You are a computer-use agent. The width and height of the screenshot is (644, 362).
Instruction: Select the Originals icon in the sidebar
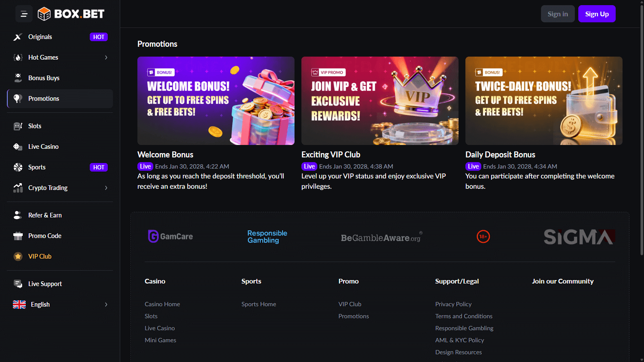coord(18,36)
